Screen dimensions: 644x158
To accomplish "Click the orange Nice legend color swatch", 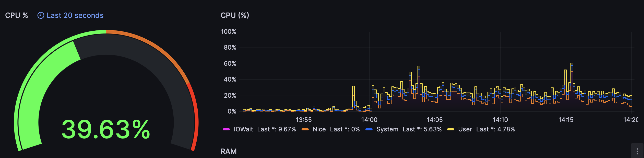I will (305, 129).
